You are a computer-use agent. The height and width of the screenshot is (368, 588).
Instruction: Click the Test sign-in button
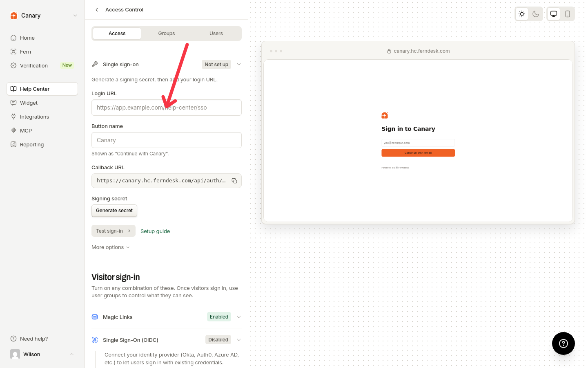click(x=114, y=231)
